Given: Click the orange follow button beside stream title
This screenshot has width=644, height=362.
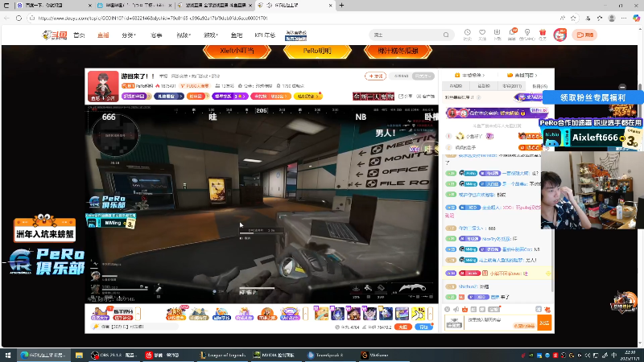Looking at the screenshot, I should coord(375,76).
